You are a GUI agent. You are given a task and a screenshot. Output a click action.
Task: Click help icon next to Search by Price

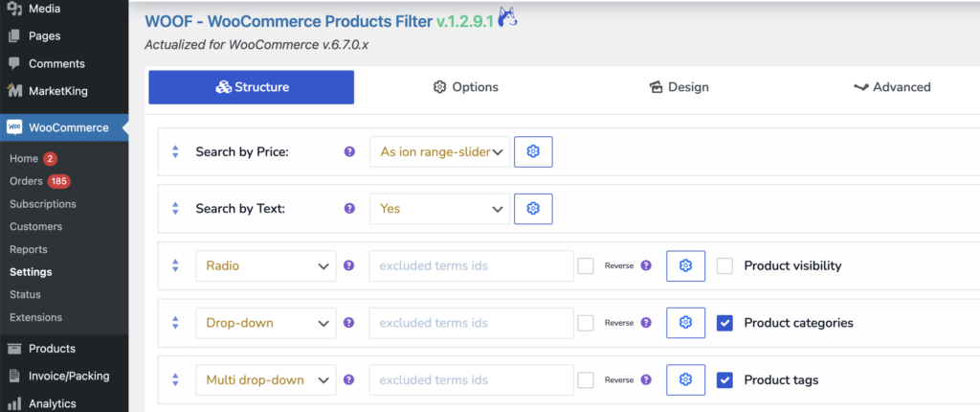tap(349, 151)
